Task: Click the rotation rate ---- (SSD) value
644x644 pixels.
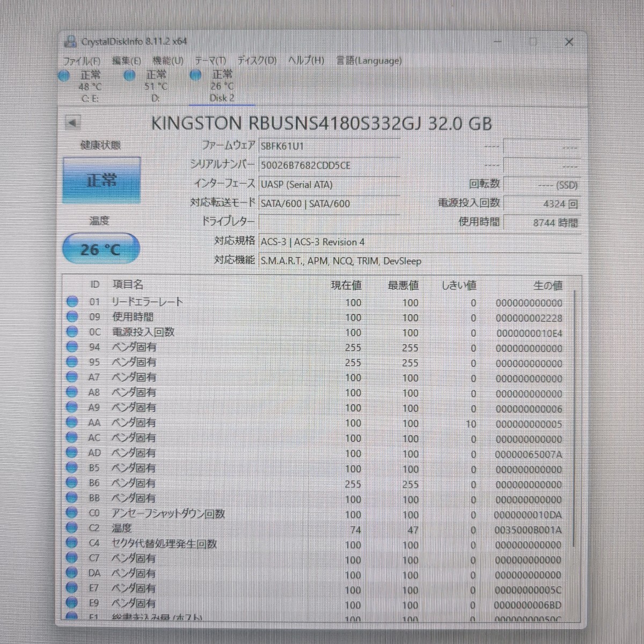Action: click(542, 185)
